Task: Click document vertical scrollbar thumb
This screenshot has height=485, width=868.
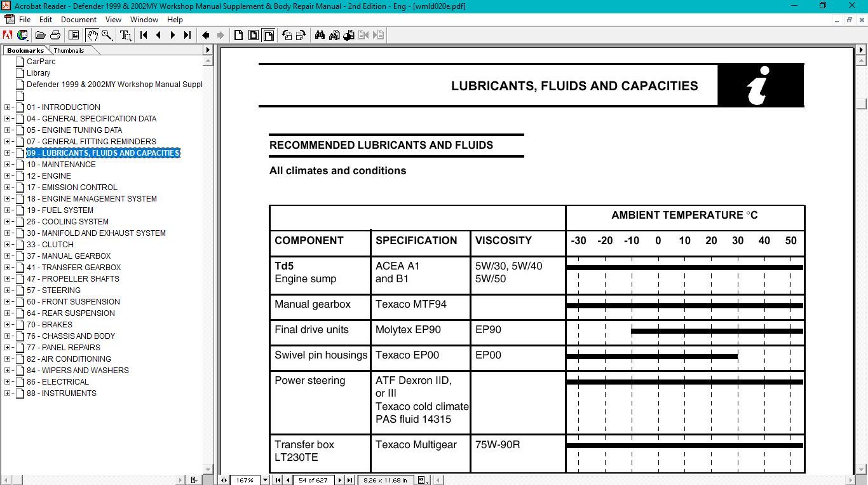Action: pos(862,104)
